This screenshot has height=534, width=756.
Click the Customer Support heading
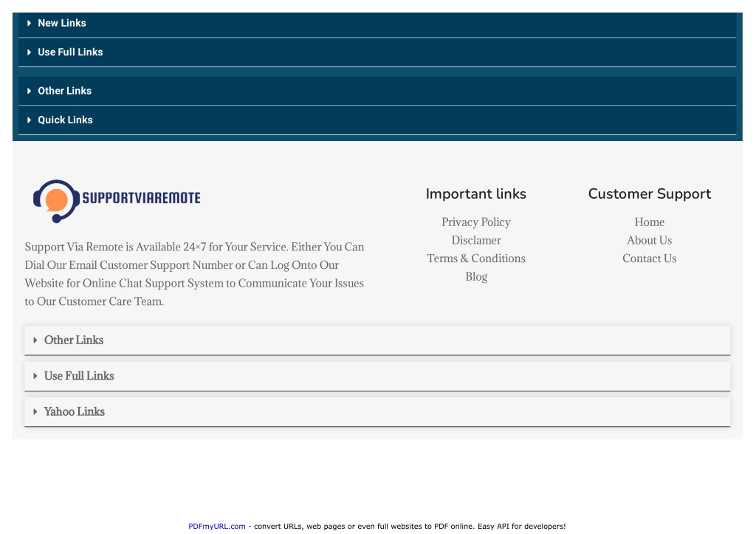pyautogui.click(x=649, y=194)
